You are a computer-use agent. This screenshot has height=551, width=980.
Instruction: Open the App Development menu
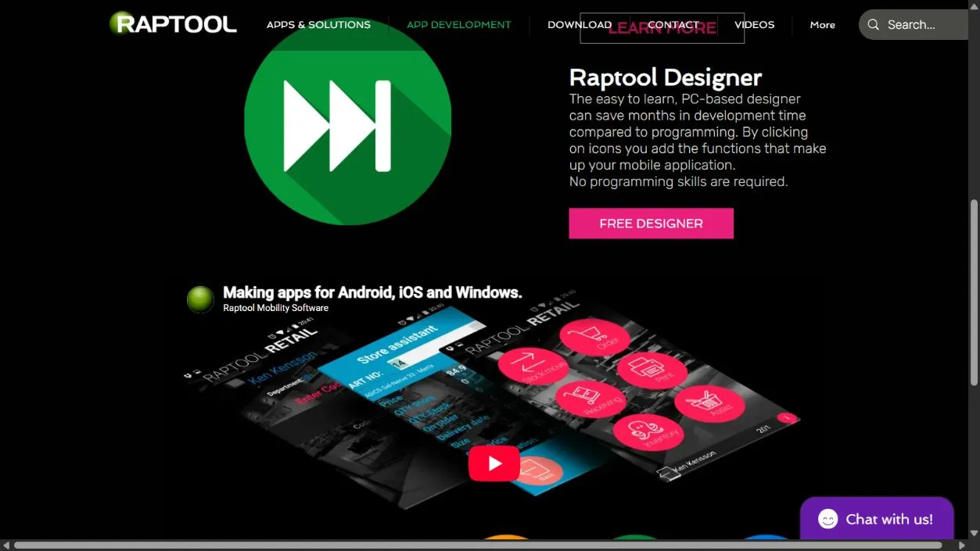pyautogui.click(x=458, y=25)
